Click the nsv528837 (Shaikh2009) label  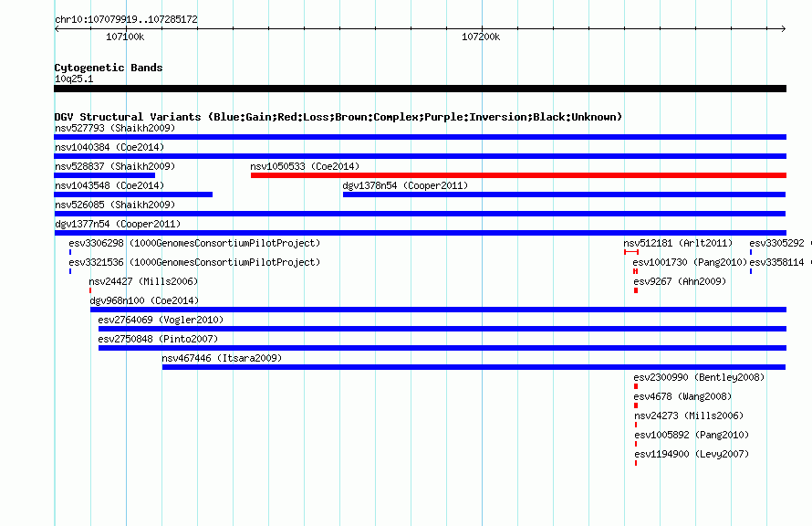pyautogui.click(x=115, y=166)
